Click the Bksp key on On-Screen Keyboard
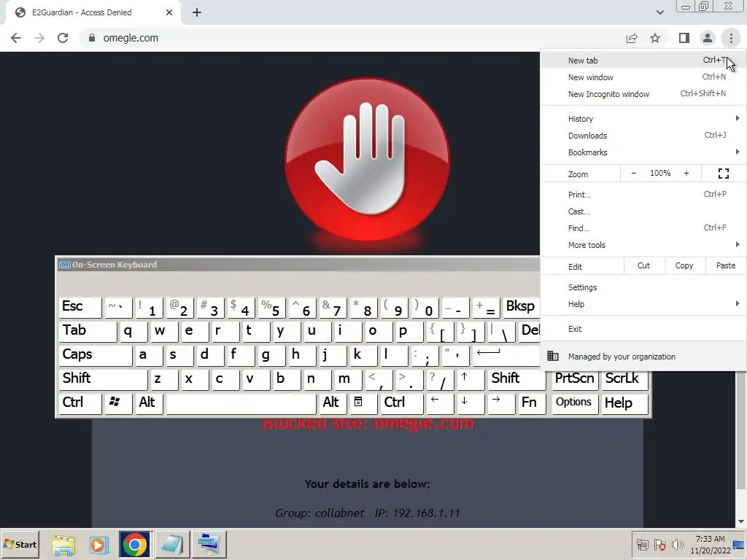The height and width of the screenshot is (560, 747). [x=521, y=307]
